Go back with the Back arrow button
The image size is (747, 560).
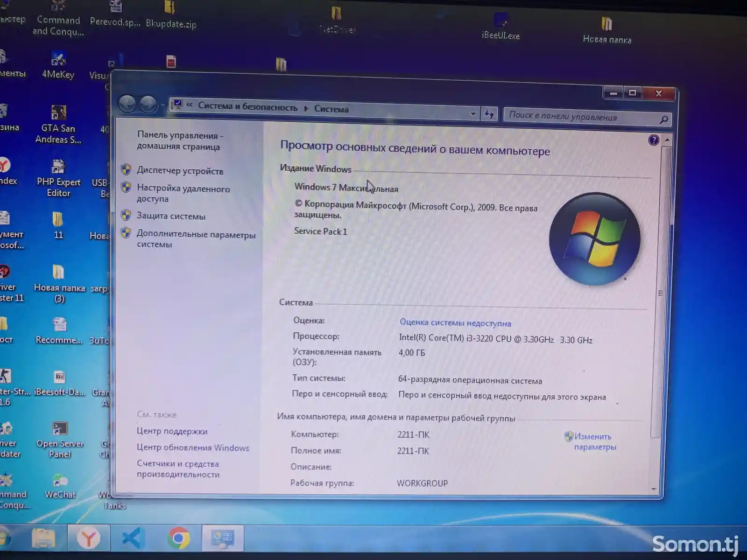[x=127, y=104]
